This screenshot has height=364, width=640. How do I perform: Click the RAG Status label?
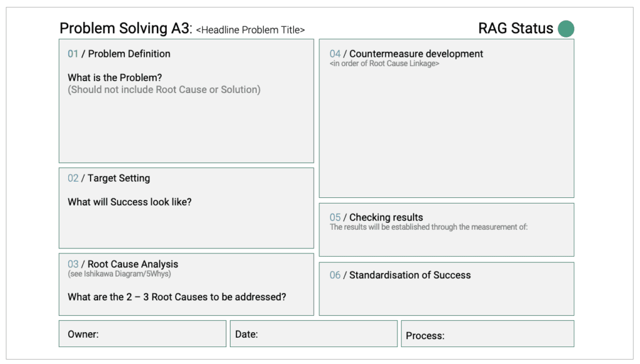coord(516,29)
